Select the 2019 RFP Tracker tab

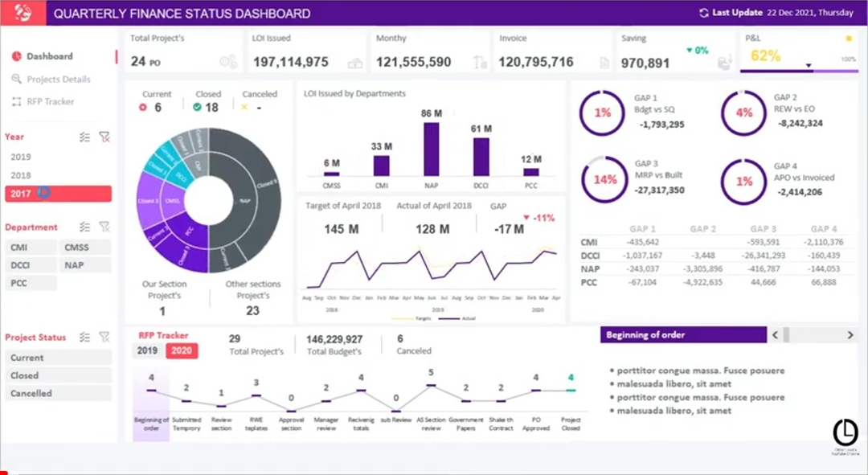[147, 351]
